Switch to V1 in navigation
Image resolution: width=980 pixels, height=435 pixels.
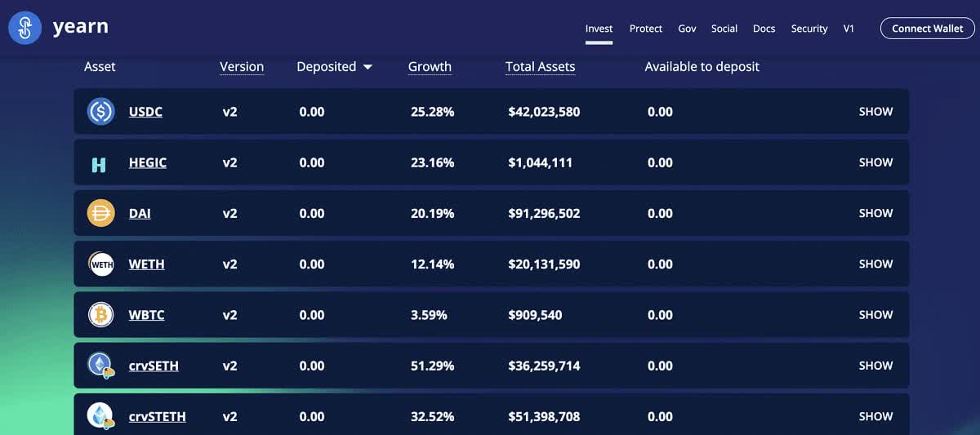pyautogui.click(x=849, y=29)
